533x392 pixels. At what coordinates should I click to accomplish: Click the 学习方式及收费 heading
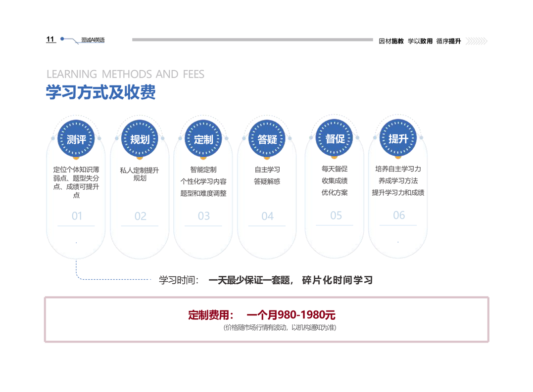[x=101, y=92]
